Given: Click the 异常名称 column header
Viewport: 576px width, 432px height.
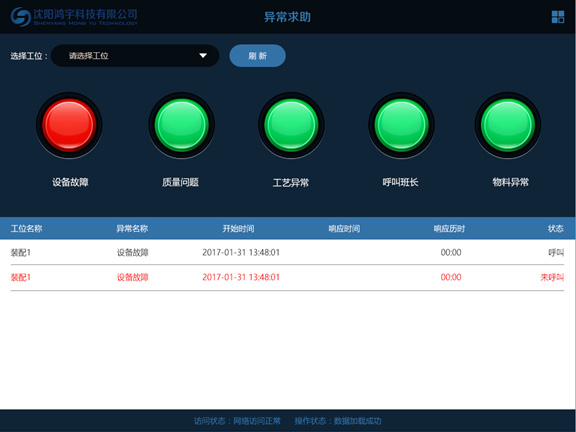Looking at the screenshot, I should pos(132,228).
